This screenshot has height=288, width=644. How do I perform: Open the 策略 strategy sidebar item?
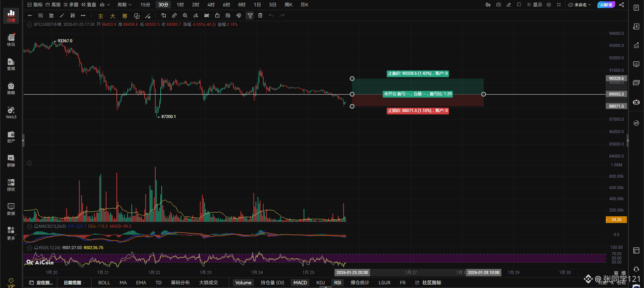[11, 88]
